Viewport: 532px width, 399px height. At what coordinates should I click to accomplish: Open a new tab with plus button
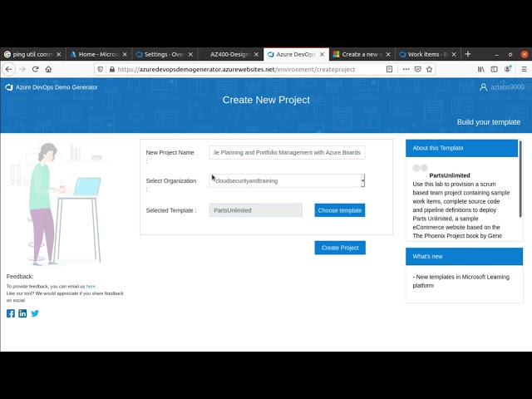[467, 54]
